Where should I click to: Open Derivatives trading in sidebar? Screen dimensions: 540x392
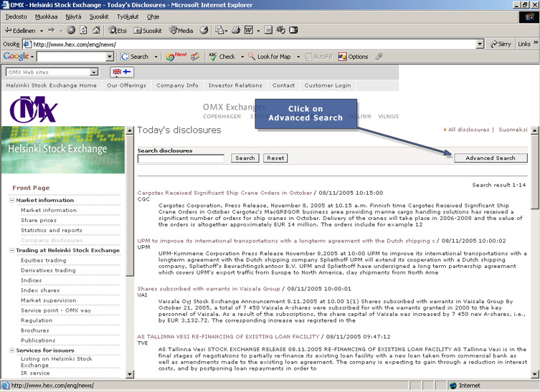(48, 270)
